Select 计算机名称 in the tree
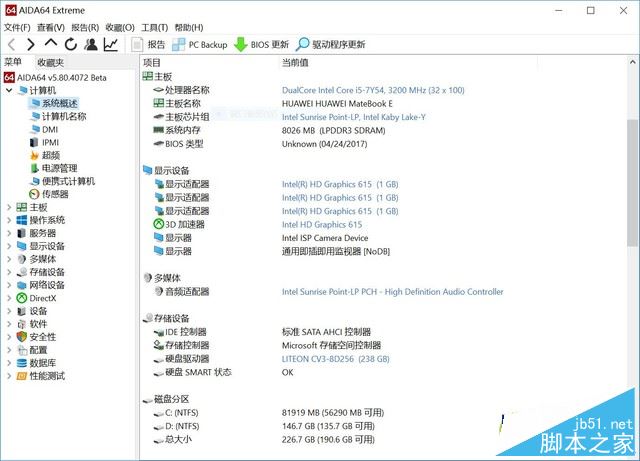 click(x=64, y=116)
